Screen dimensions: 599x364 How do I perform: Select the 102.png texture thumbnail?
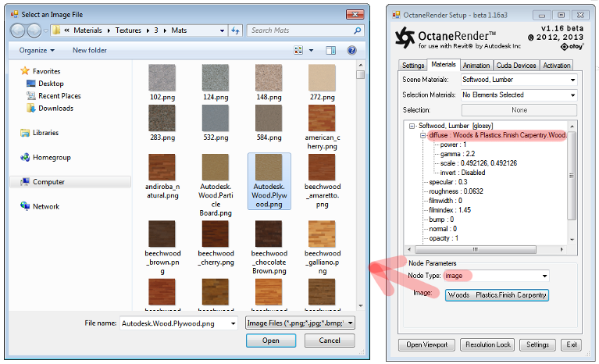tap(162, 78)
